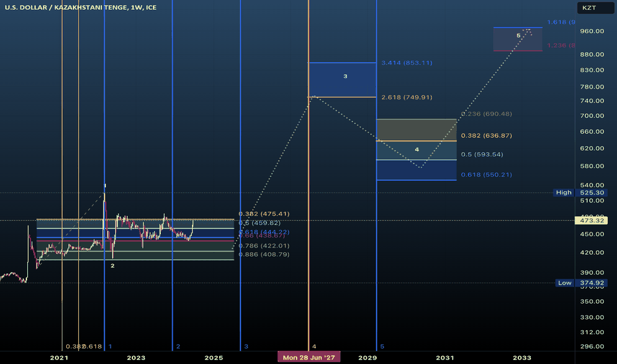Viewport: 617px width, 364px height.
Task: Select the 0.886 (408.79) retracement label
Action: (x=264, y=254)
